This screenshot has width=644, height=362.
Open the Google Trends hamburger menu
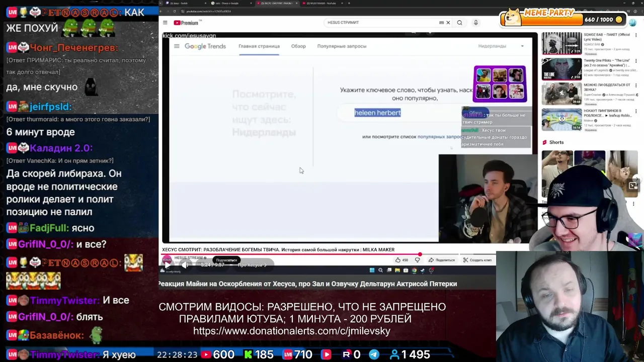click(177, 46)
